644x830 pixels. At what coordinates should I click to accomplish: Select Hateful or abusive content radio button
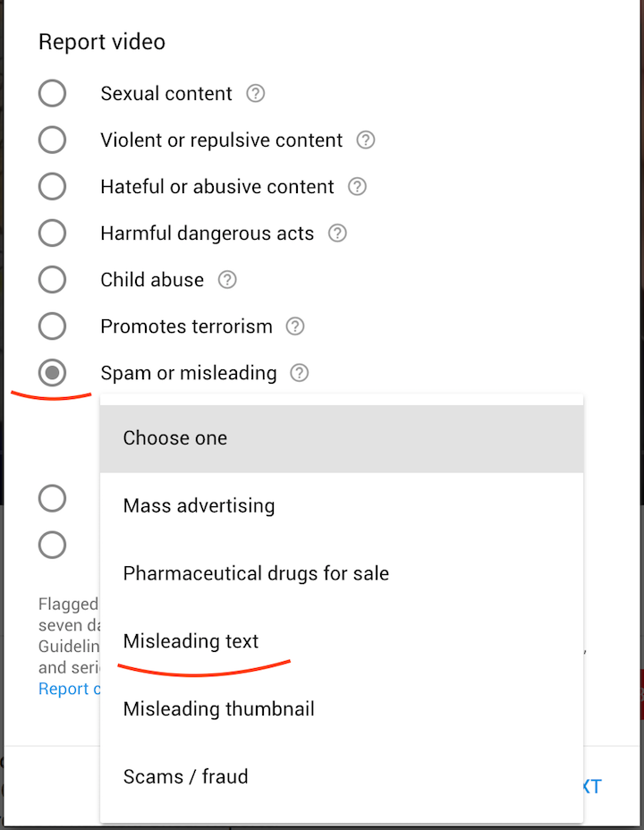click(53, 186)
